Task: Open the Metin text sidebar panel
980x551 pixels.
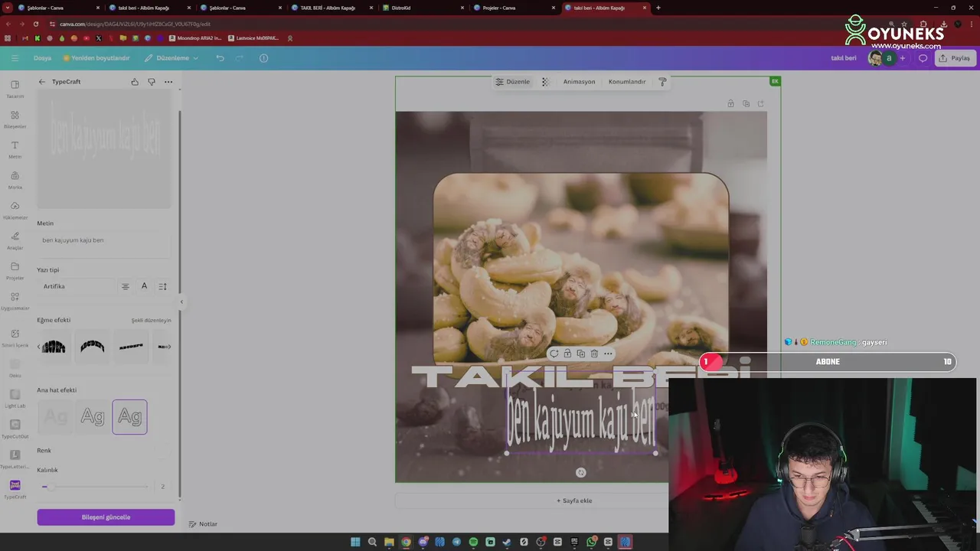Action: 15,149
